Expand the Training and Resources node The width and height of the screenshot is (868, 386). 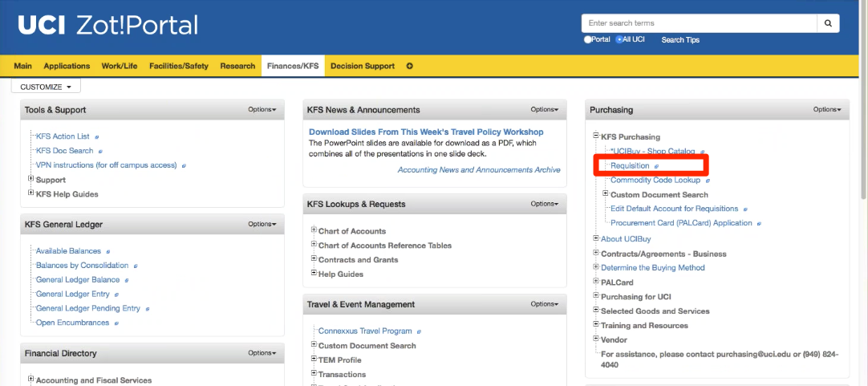(596, 324)
